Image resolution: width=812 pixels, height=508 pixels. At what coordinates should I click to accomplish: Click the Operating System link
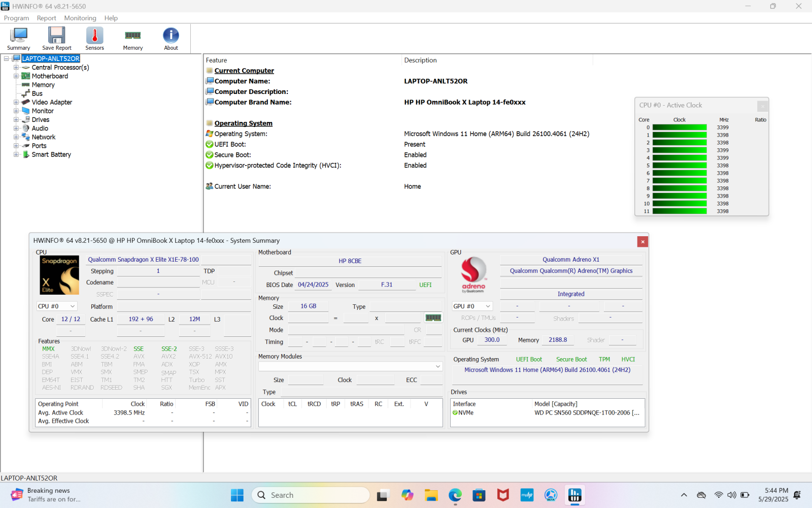tap(243, 123)
